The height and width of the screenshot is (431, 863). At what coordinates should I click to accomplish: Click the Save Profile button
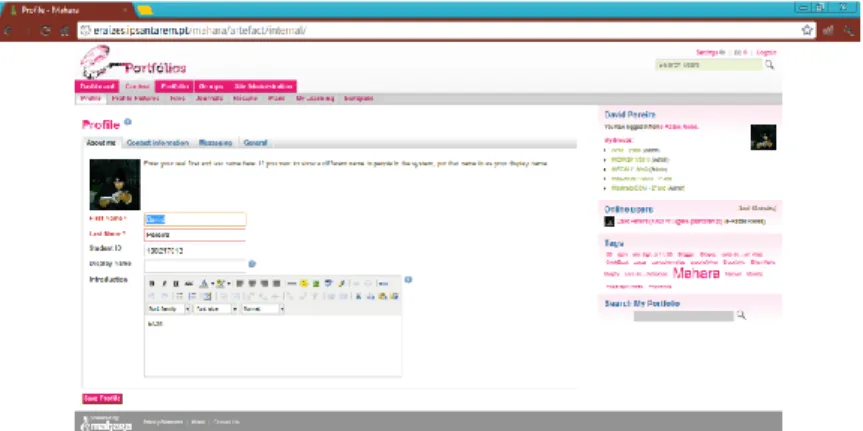pos(102,399)
